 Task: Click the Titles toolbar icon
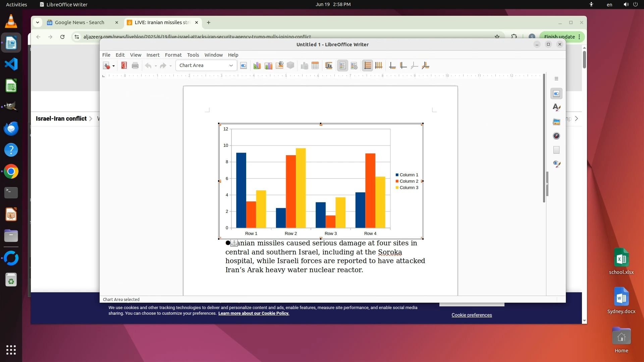329,66
